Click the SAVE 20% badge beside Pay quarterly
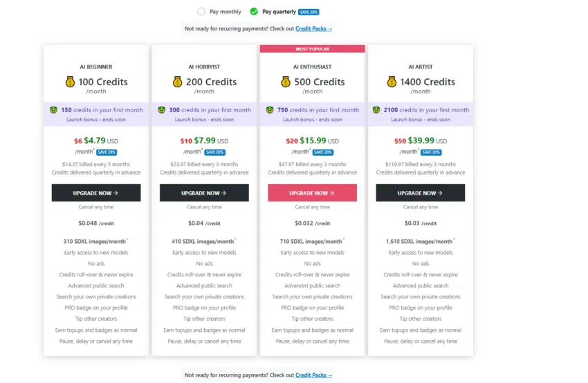588x383 pixels. (309, 12)
